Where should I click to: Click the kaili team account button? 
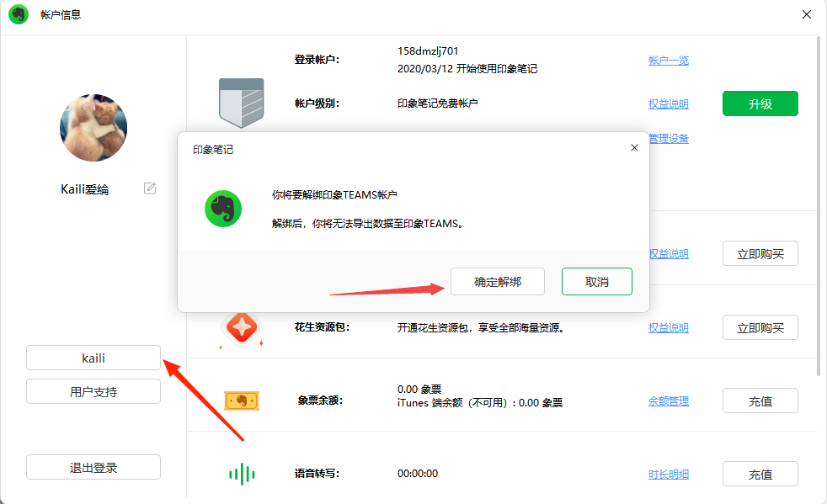(x=93, y=358)
